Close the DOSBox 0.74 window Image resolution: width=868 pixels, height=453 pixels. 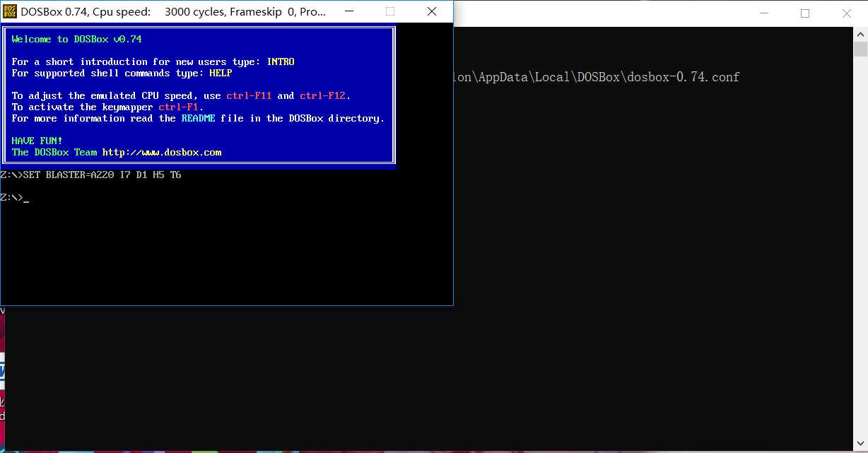click(432, 12)
